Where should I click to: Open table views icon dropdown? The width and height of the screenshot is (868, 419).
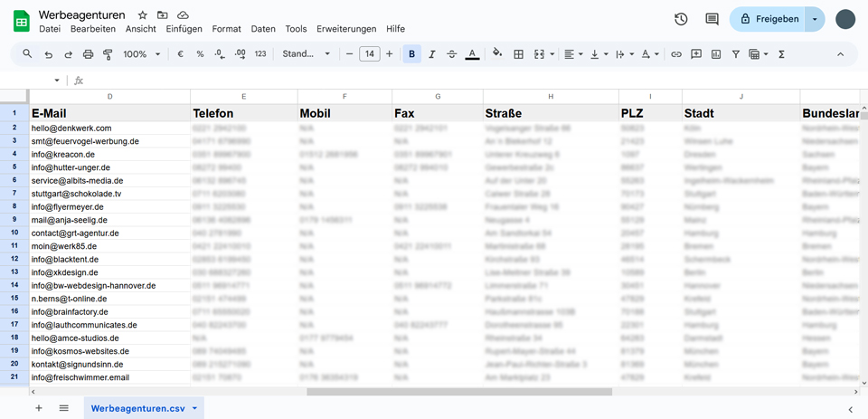759,54
